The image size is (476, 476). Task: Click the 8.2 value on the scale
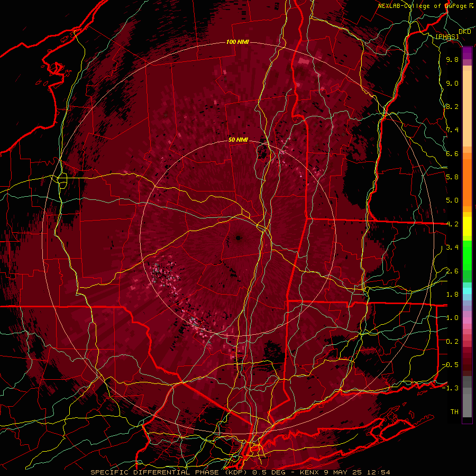[x=452, y=106]
